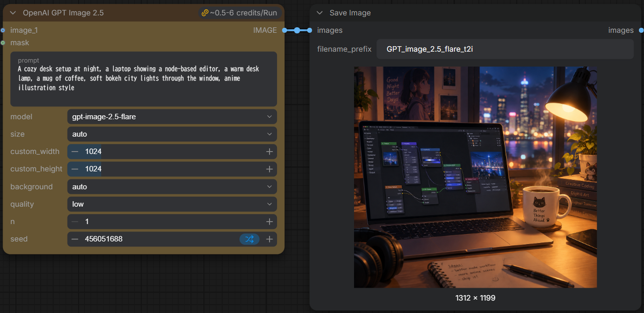
Task: Click the image_1 input socket
Action: pyautogui.click(x=3, y=30)
